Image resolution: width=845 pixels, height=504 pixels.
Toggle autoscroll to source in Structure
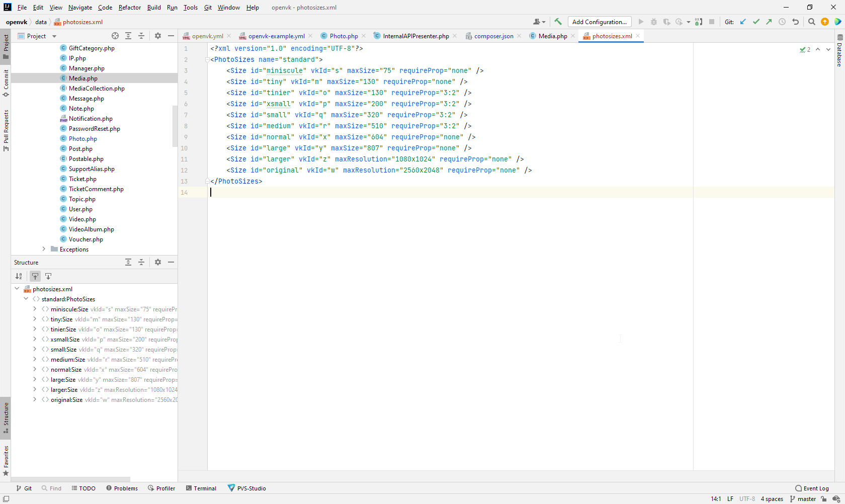(x=35, y=276)
